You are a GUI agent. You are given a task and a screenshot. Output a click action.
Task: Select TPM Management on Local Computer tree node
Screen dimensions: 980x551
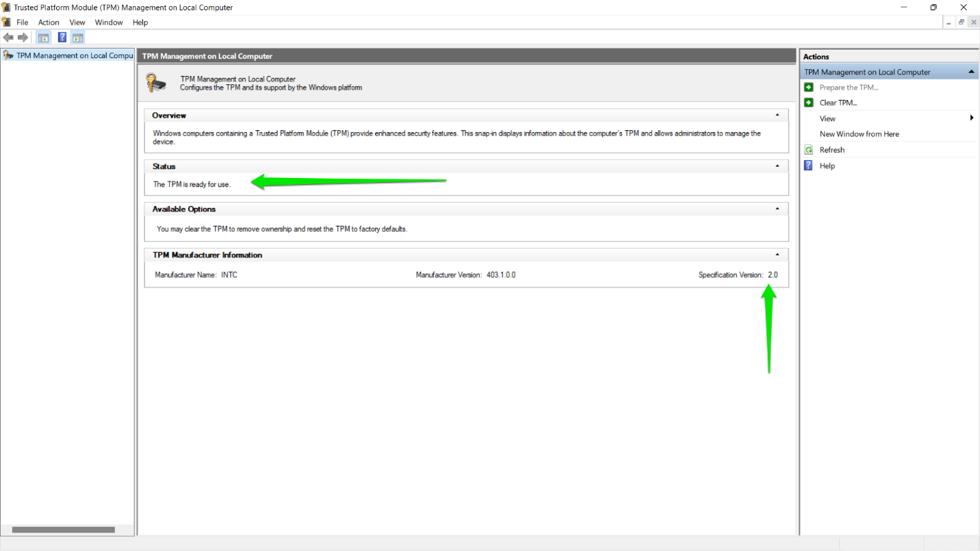pyautogui.click(x=68, y=55)
